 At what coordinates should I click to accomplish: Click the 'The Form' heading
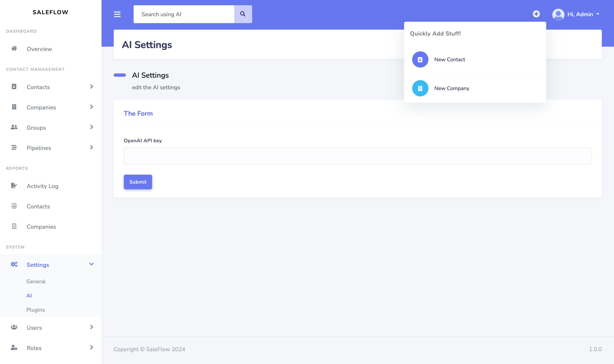pyautogui.click(x=138, y=114)
